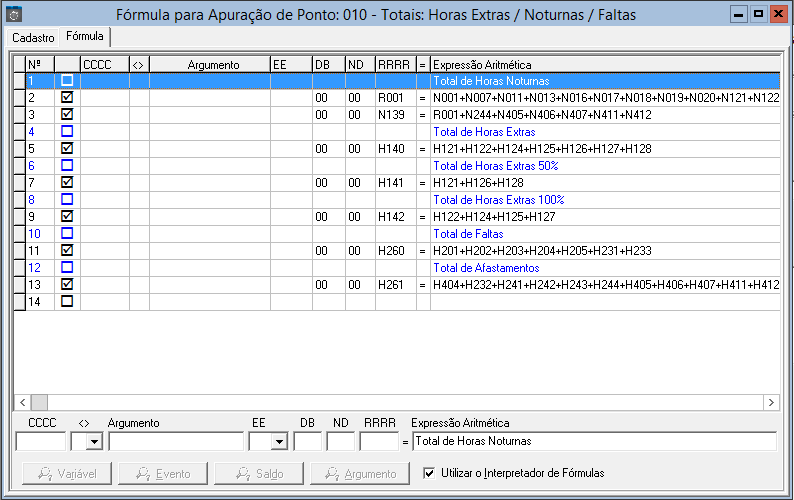Uncheck the checkbox in row 2
This screenshot has height=500, width=794.
67,98
